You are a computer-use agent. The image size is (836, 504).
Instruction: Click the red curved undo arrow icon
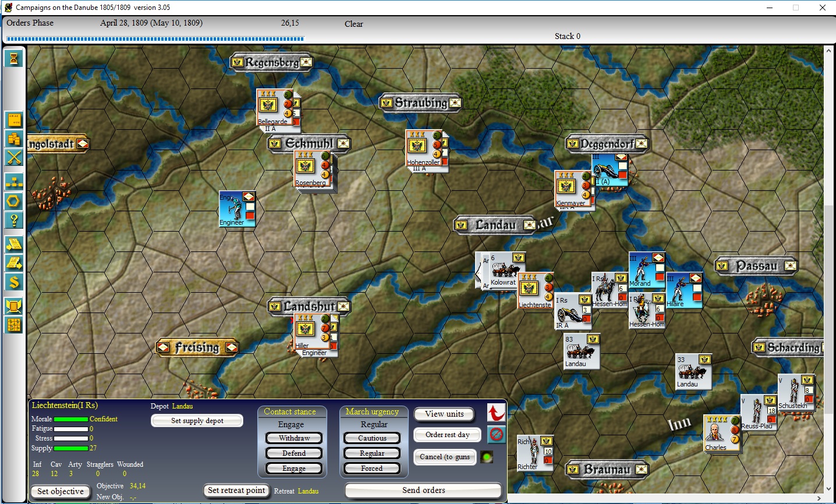tap(496, 413)
